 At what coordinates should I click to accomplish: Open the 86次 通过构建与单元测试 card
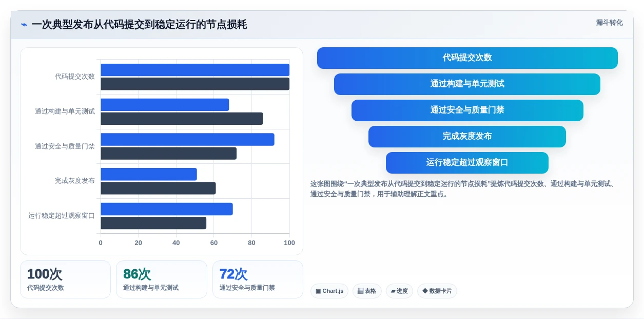coord(162,279)
